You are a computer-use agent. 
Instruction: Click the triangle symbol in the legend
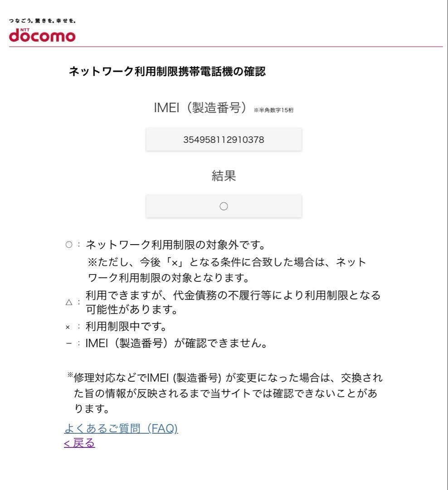[69, 302]
